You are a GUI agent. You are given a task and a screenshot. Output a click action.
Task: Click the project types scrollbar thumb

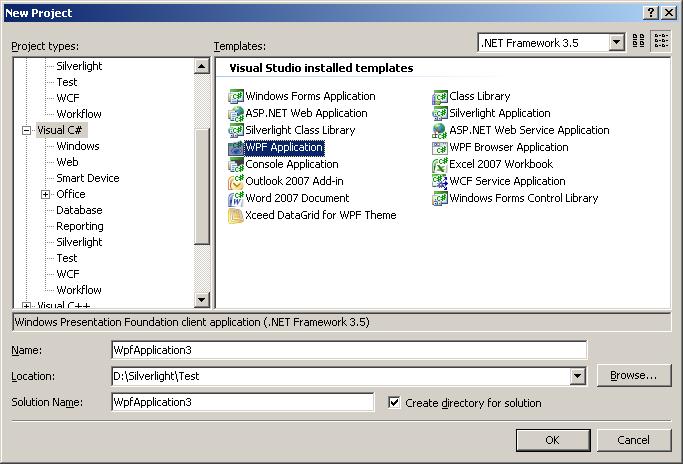201,186
